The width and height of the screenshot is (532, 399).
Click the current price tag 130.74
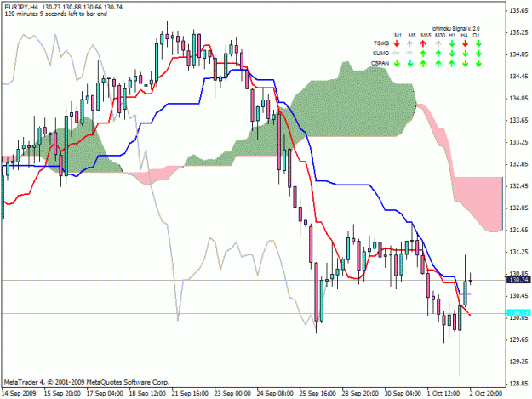point(518,280)
